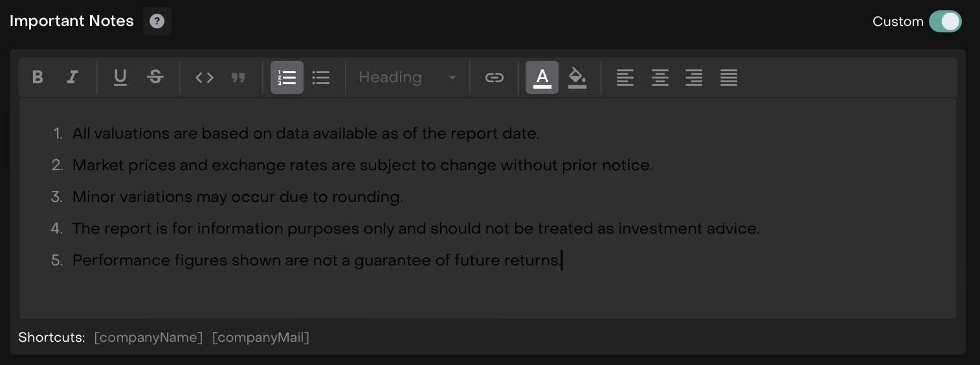Insert the [companyName] shortcut
The image size is (980, 365).
pyautogui.click(x=148, y=337)
